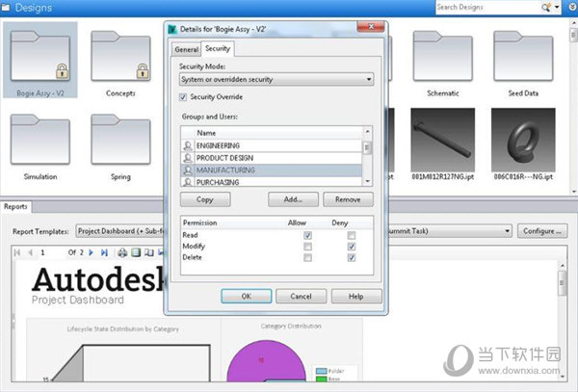Viewport: 578px width, 392px height.
Task: Go to next report page
Action: coord(92,252)
